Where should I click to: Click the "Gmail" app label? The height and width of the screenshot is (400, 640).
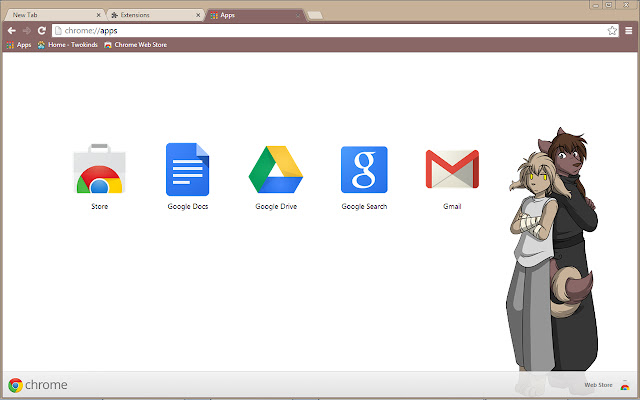tap(452, 207)
